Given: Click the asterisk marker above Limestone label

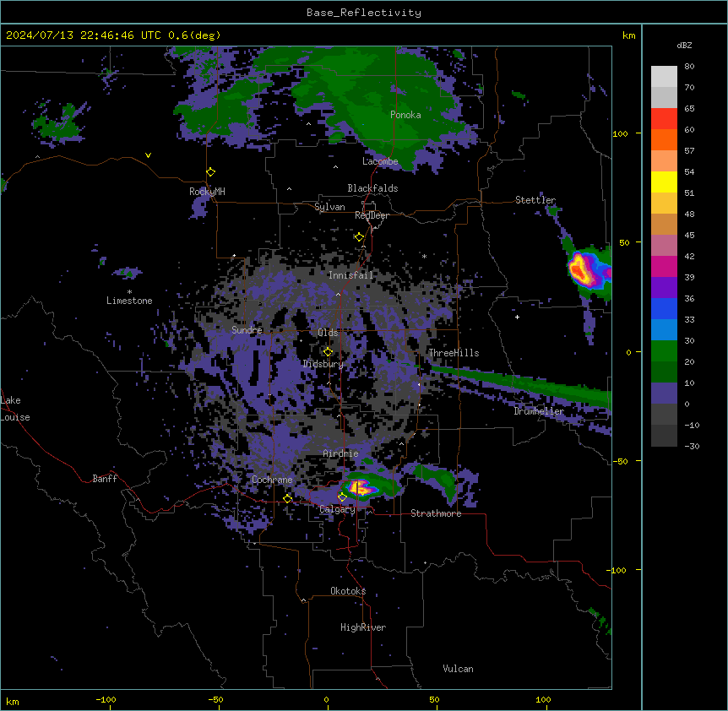Looking at the screenshot, I should tap(129, 292).
